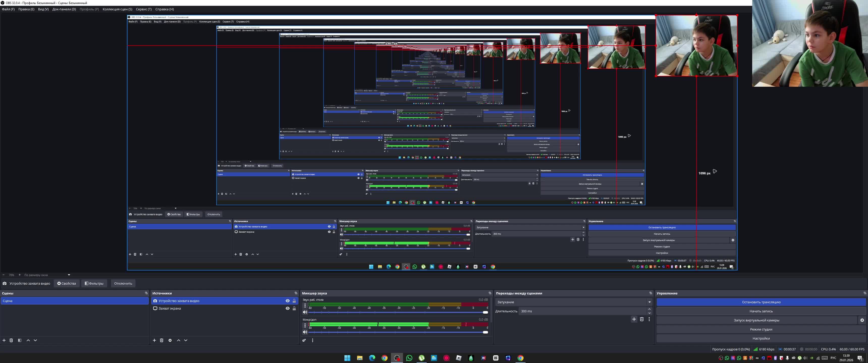Delete selected scene with trash icon
Image resolution: width=868 pixels, height=363 pixels.
pyautogui.click(x=11, y=341)
